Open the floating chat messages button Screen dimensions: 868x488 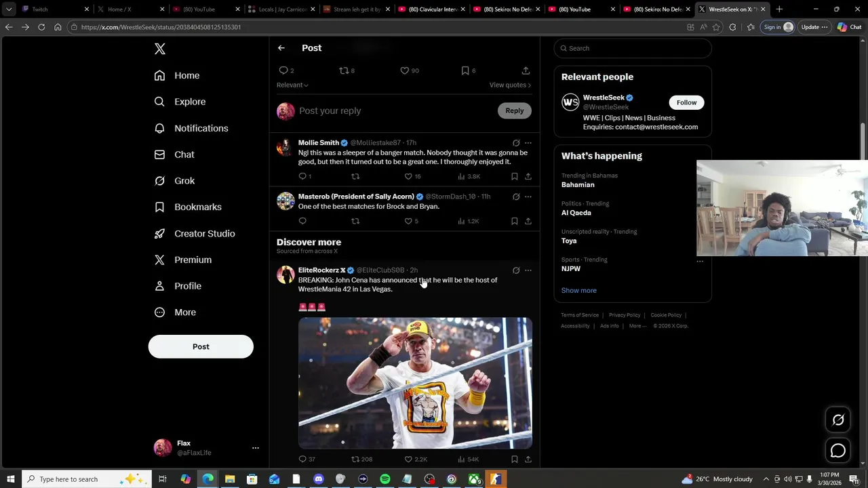tap(838, 451)
